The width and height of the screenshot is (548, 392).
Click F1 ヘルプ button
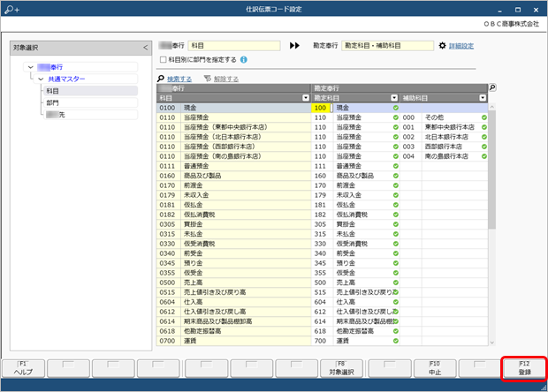click(x=23, y=369)
